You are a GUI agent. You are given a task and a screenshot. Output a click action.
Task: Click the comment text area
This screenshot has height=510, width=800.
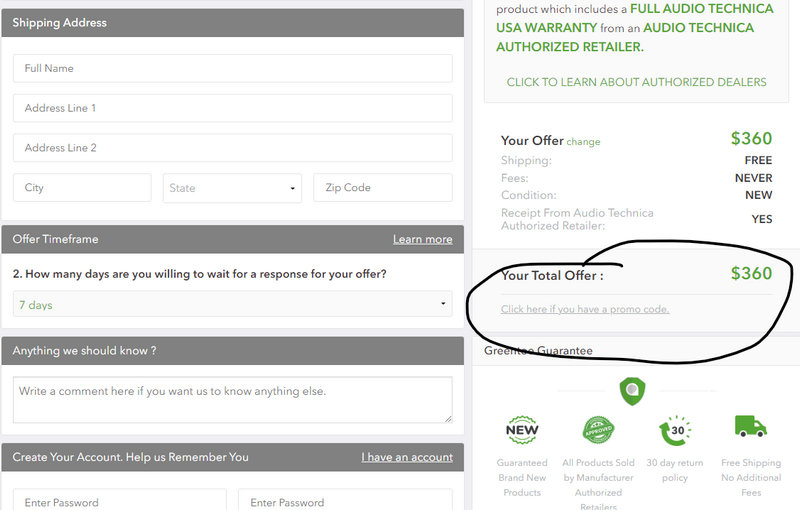coord(232,399)
